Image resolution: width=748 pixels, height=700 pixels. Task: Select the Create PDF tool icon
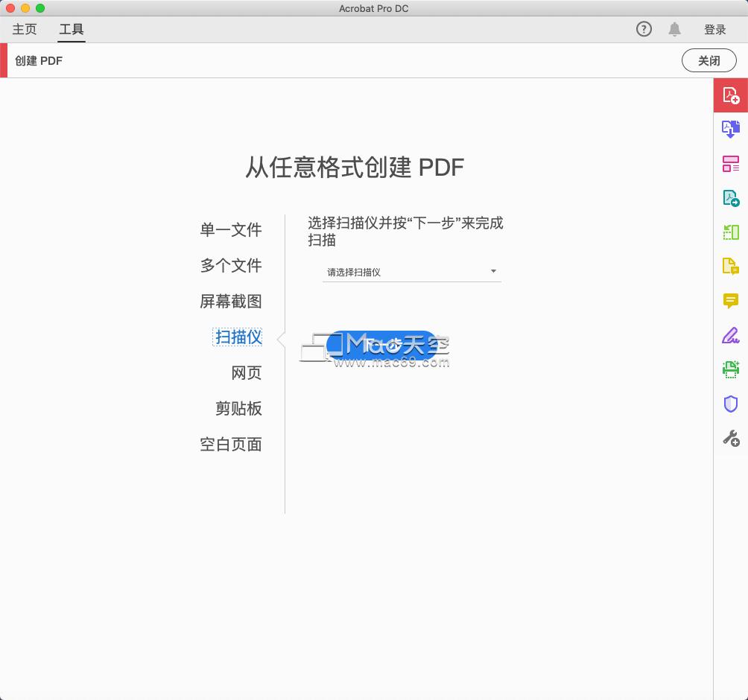point(731,95)
